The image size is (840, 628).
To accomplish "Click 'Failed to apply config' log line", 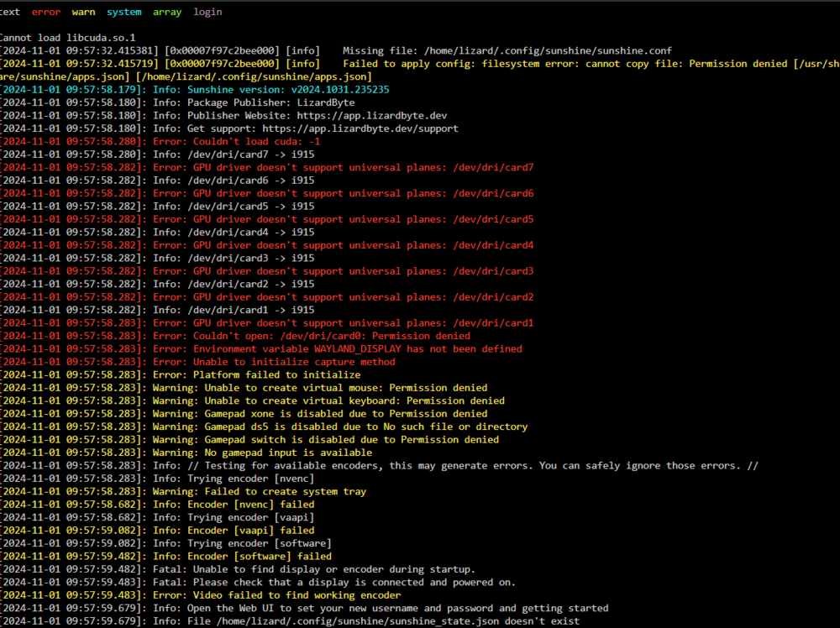I will click(x=420, y=71).
